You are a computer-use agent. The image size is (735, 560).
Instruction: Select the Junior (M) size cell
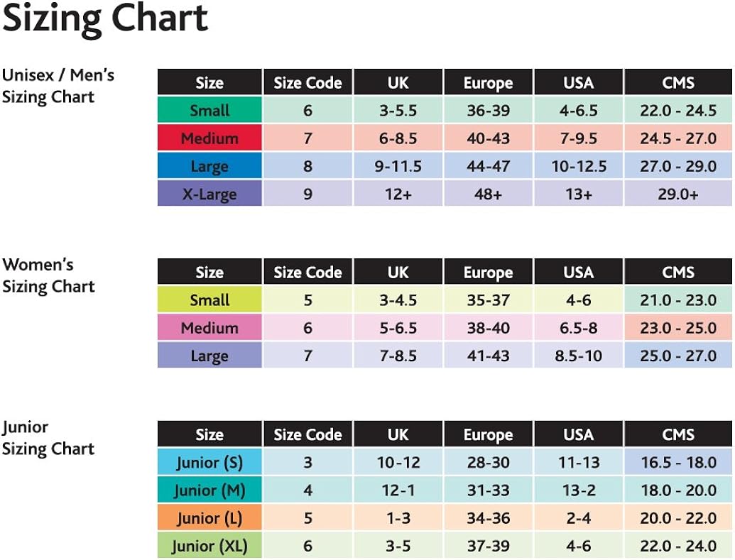point(209,490)
